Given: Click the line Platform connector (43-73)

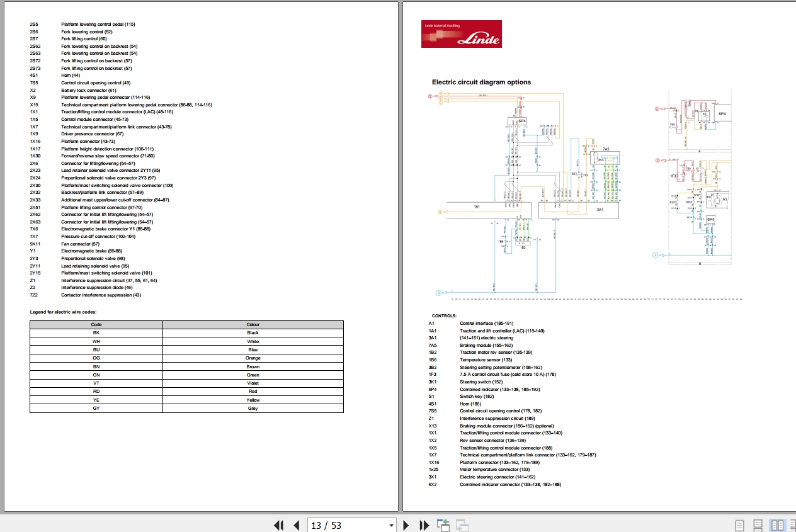Looking at the screenshot, I should [x=89, y=141].
